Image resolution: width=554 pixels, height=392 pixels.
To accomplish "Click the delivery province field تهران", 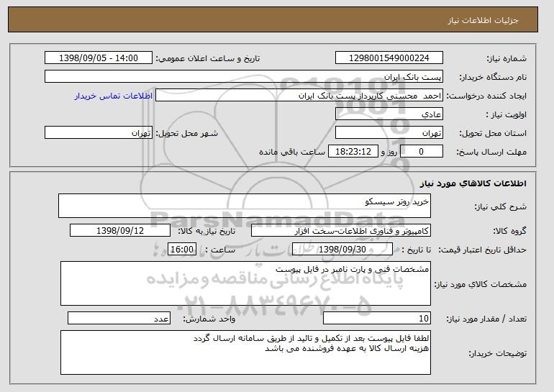I will tap(389, 133).
